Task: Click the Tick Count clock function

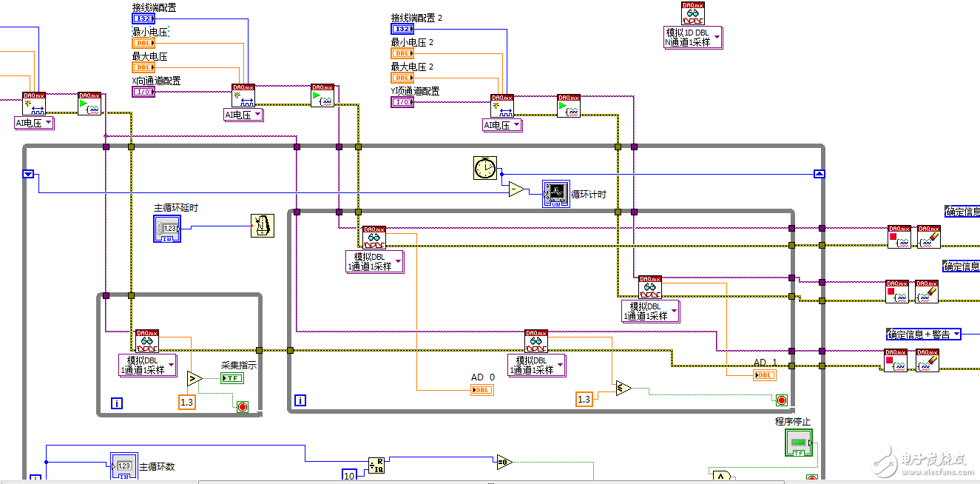Action: click(x=485, y=168)
